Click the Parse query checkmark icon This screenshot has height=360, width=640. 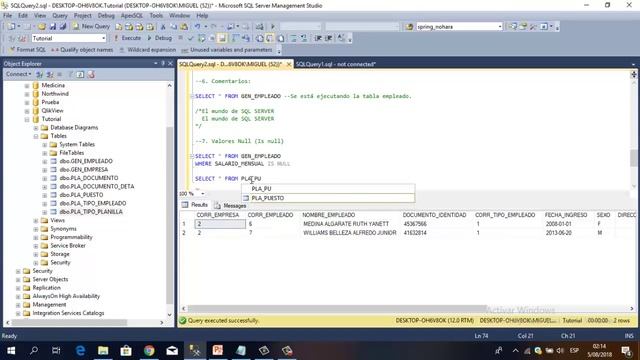190,38
